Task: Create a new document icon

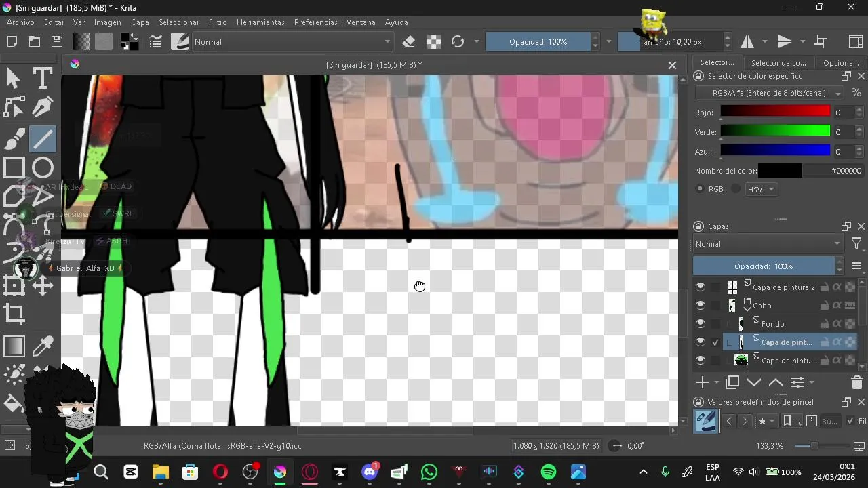Action: (12, 42)
